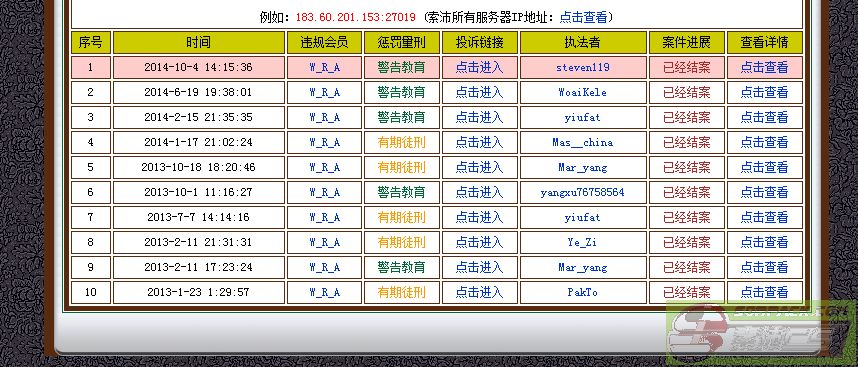
Task: Open 点击进入 complaint link in row 4
Action: click(x=479, y=142)
